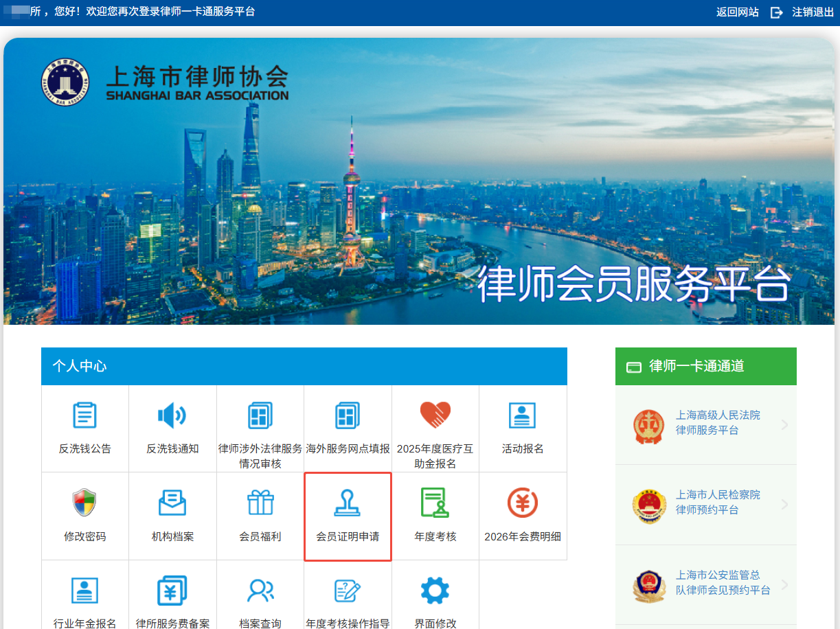Screen dimensions: 840x629
Task: Click the 2025年度医疗互助金报名 heart icon
Action: point(435,415)
